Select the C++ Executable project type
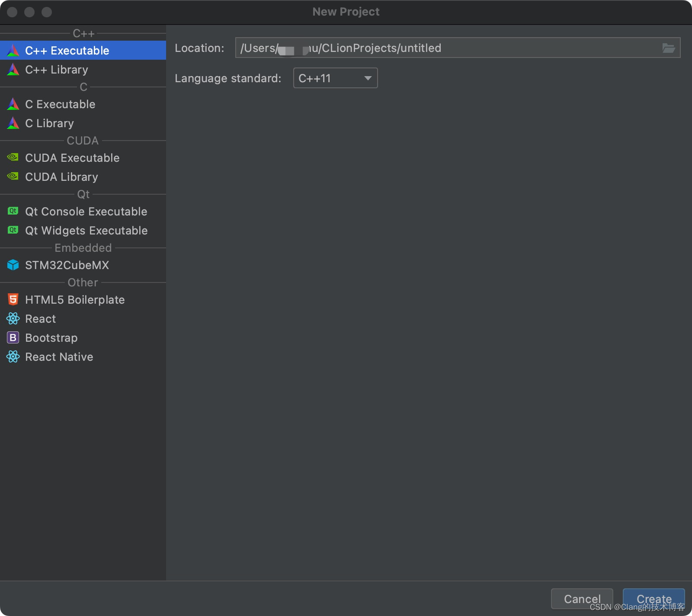This screenshot has height=616, width=692. 83,51
